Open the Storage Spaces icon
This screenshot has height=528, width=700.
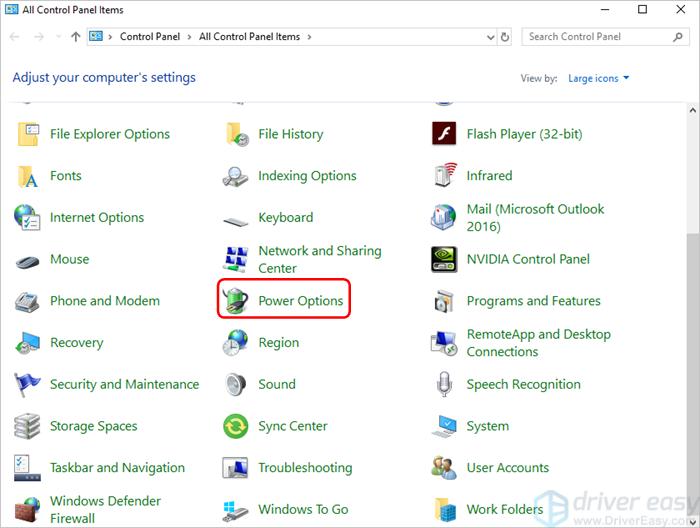point(28,426)
